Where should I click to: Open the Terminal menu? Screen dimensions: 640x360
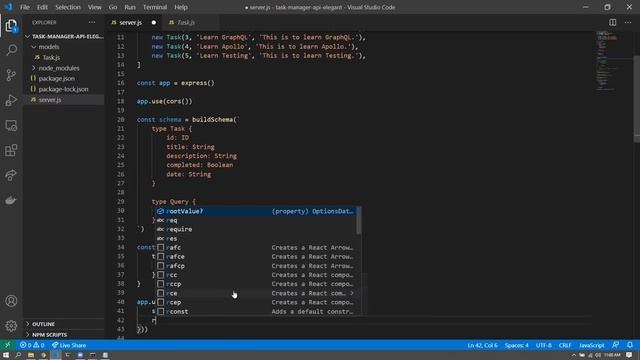pos(155,7)
